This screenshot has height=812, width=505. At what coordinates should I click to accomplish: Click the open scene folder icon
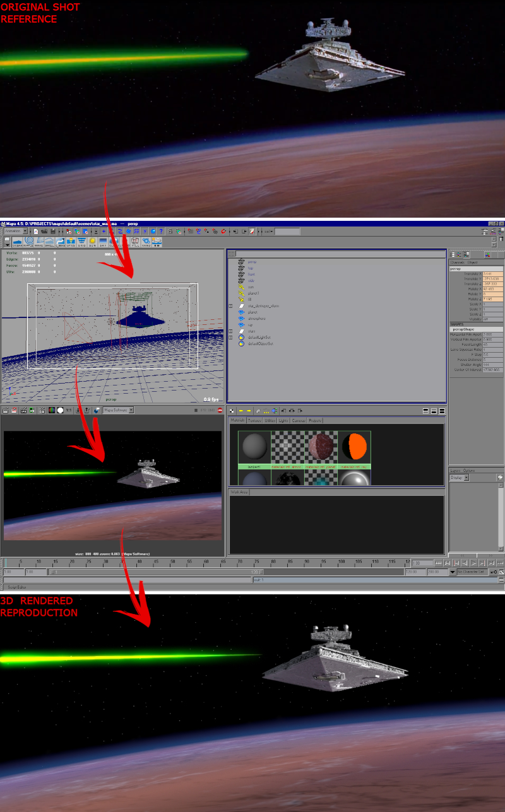[x=44, y=231]
